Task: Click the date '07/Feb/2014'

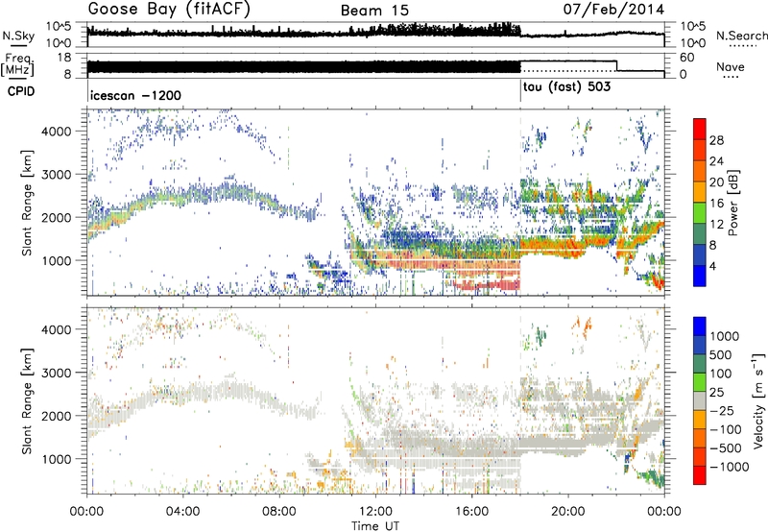Action: pos(613,10)
